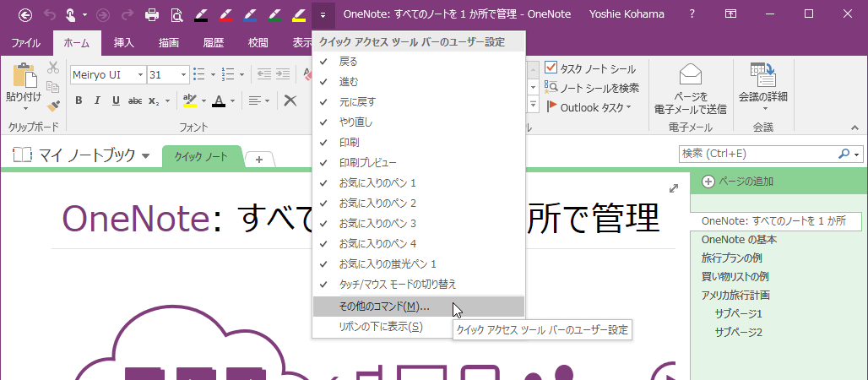Open the Meiryo UI font name dropdown

click(x=141, y=75)
